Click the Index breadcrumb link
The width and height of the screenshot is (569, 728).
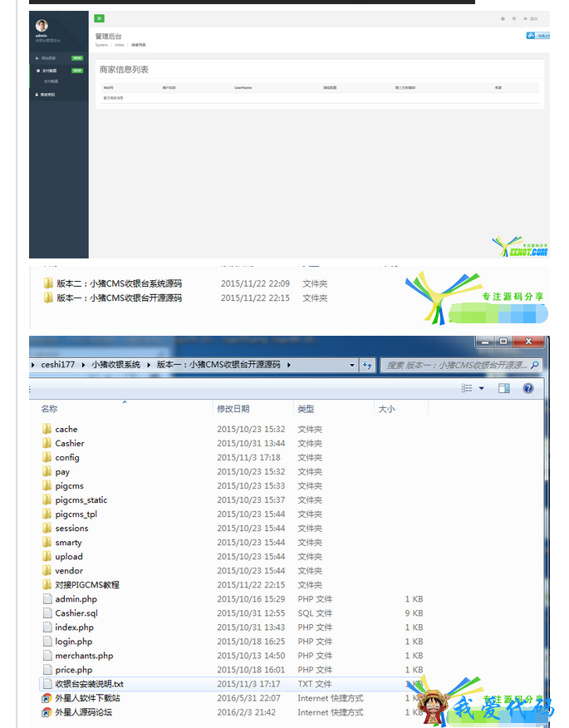tap(120, 45)
